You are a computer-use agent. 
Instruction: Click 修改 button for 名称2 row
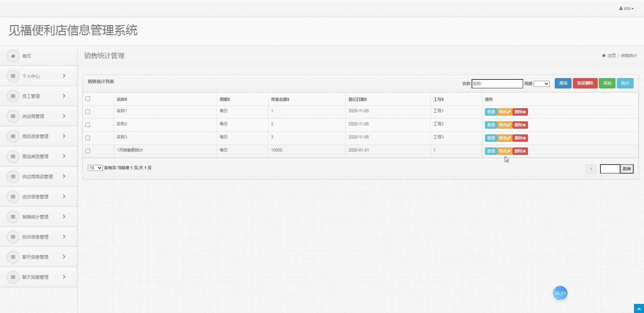click(x=504, y=125)
